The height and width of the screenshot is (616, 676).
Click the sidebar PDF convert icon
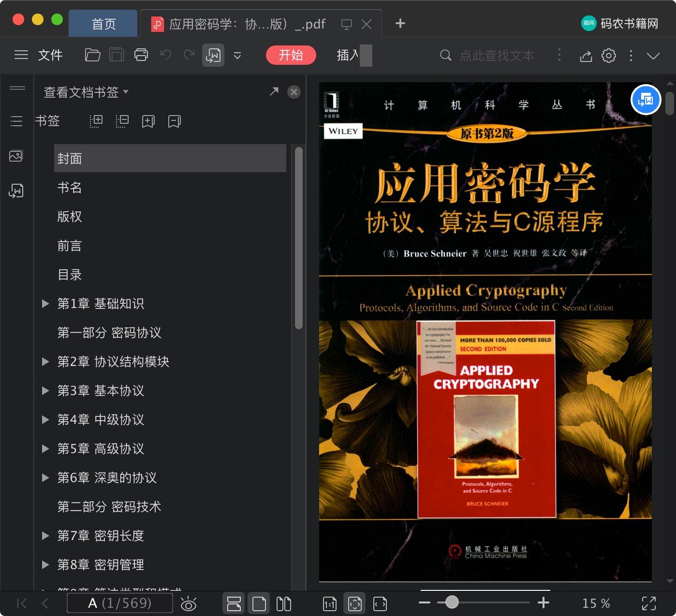[16, 191]
